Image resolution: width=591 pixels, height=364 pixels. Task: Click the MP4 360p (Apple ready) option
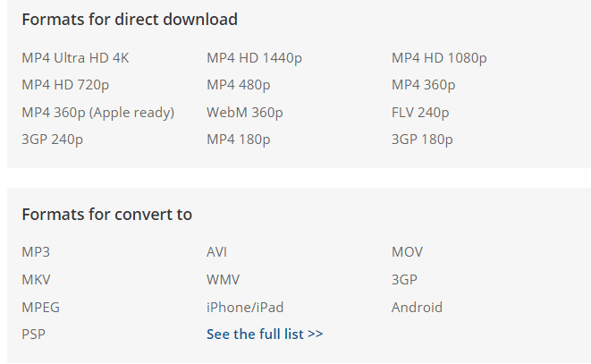coord(98,113)
